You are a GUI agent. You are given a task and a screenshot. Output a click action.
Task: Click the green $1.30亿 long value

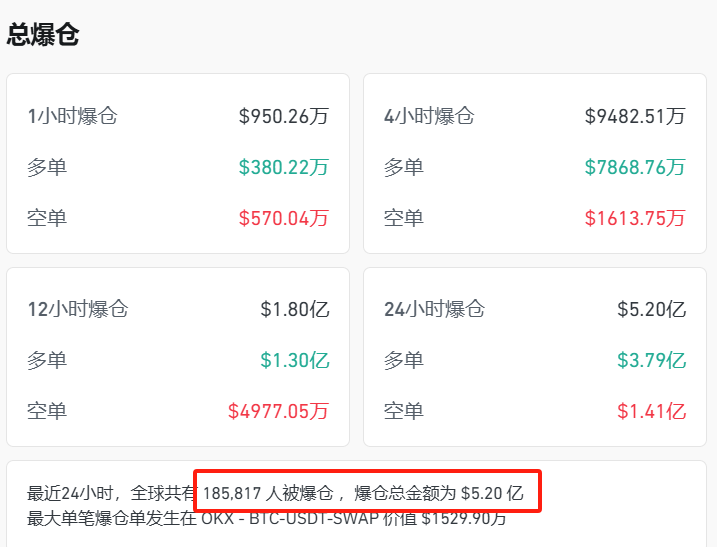click(295, 360)
